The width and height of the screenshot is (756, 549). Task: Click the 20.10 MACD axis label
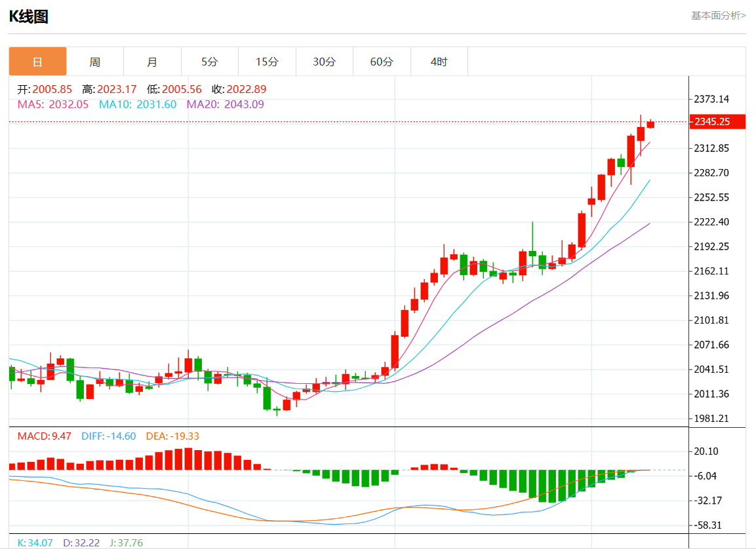tap(706, 451)
